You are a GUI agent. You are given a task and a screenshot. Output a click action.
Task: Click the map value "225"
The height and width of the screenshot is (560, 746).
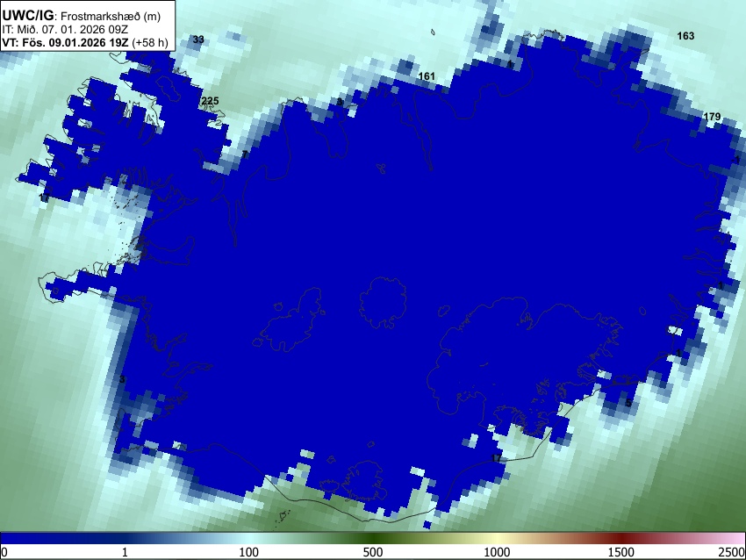211,100
